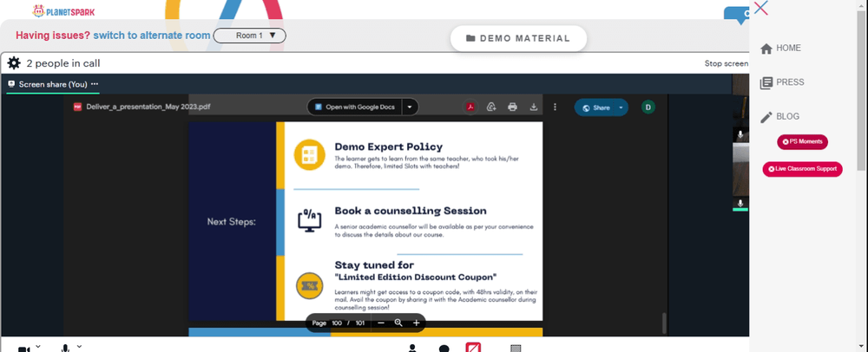This screenshot has height=352, width=868.
Task: Open the PDF in Adobe Acrobat icon
Action: click(470, 108)
